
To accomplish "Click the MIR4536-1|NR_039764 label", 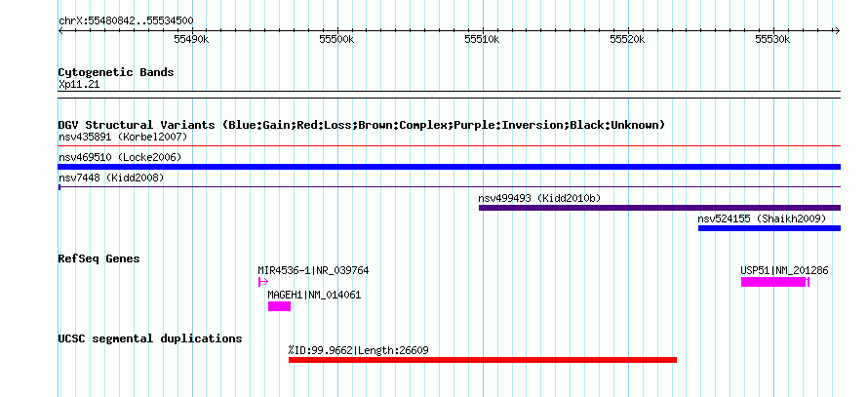I will [x=313, y=271].
